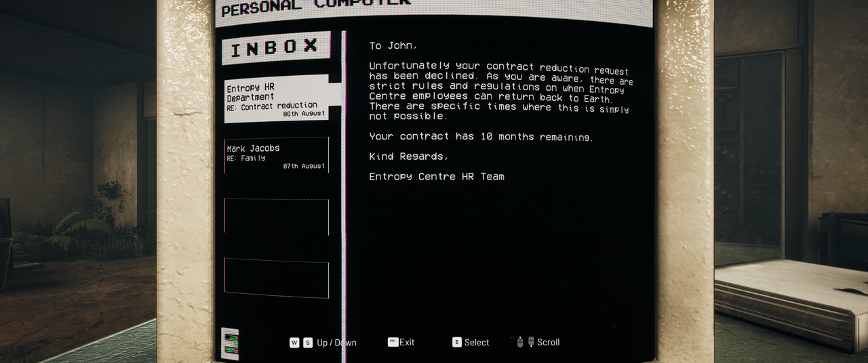Open the Entropy HR Department email
The width and height of the screenshot is (868, 363).
277,99
